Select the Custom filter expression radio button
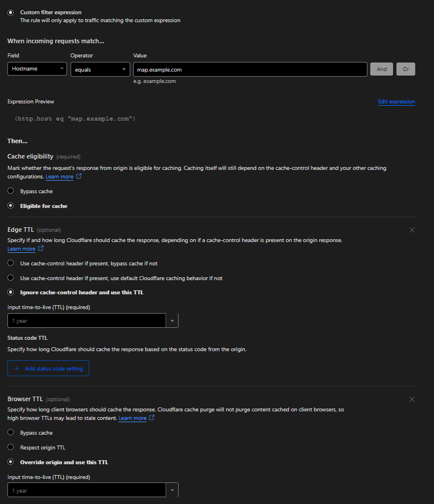The width and height of the screenshot is (434, 504). pos(11,12)
